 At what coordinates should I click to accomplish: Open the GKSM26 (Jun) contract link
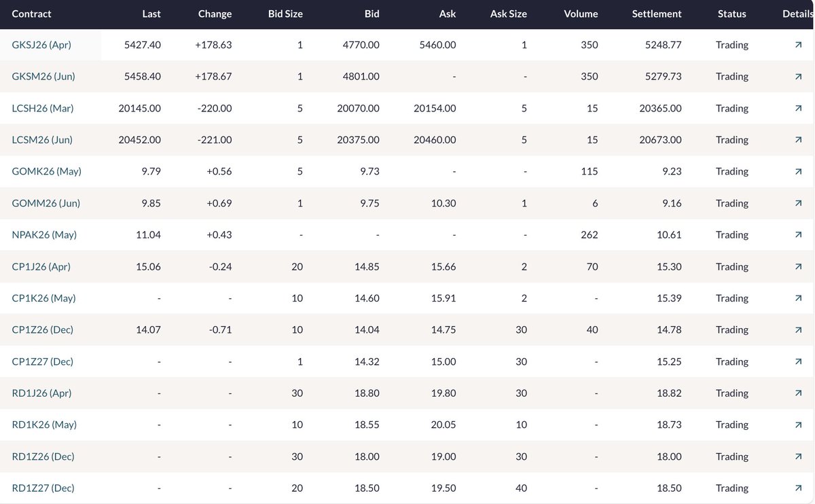click(x=43, y=77)
